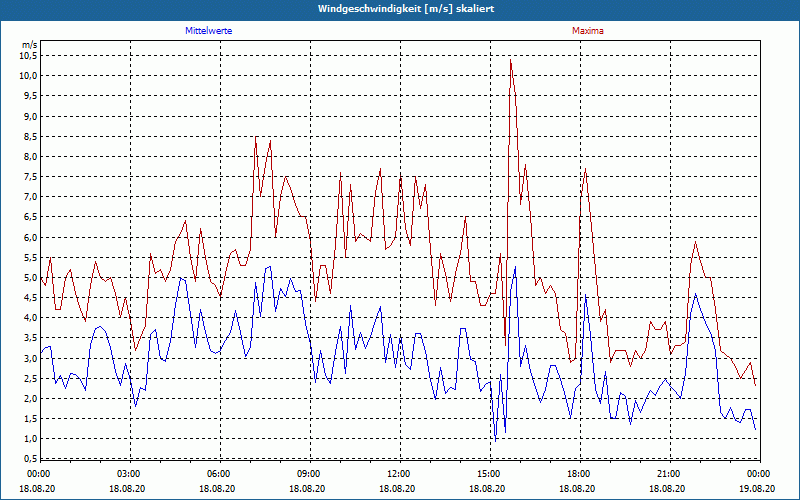Image resolution: width=800 pixels, height=500 pixels.
Task: Click the m/s unit label
Action: (x=30, y=45)
